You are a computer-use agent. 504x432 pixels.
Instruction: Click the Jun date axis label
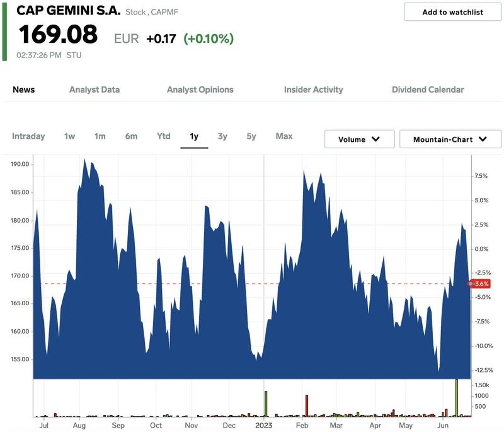443,425
